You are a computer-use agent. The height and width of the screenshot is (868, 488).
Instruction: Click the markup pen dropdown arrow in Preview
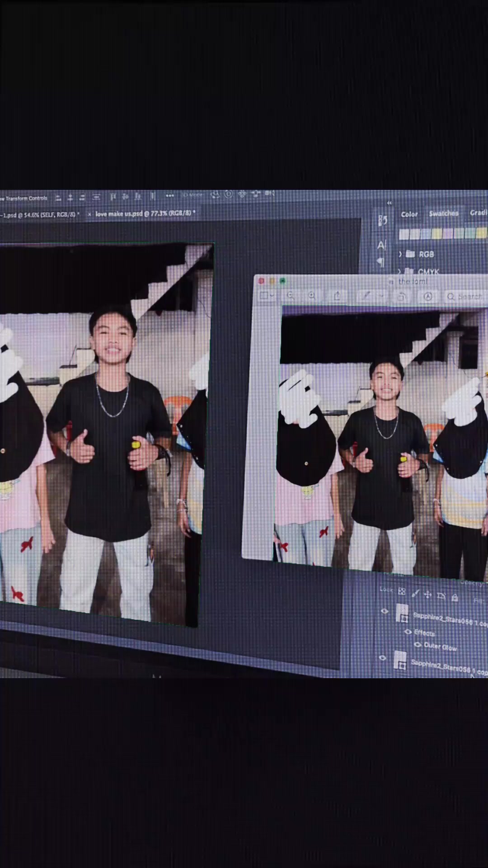tap(381, 296)
